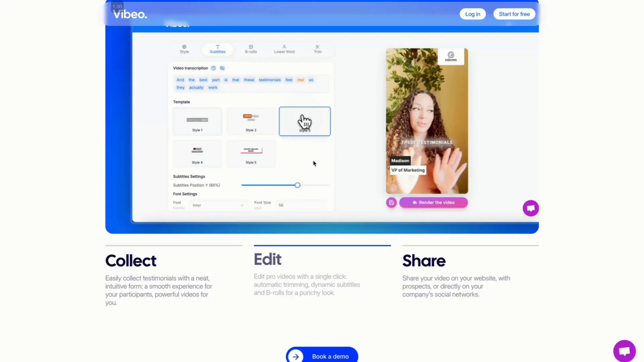Click the Book a demo button
The height and width of the screenshot is (362, 644).
click(322, 356)
